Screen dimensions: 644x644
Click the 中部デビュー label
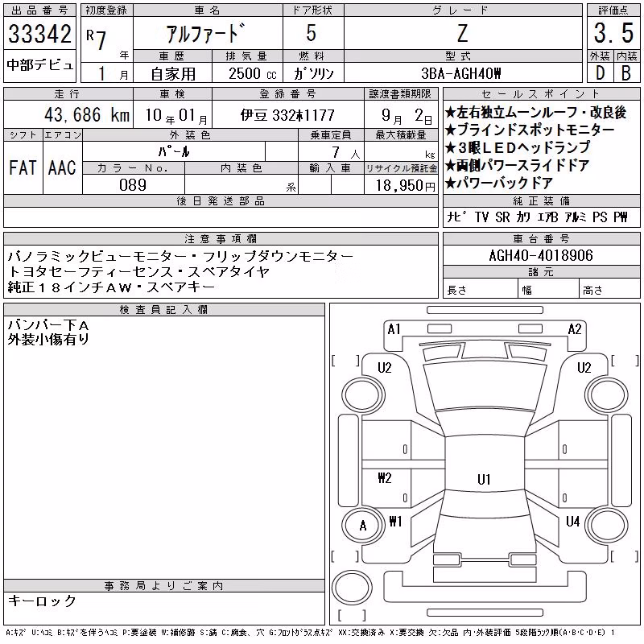[40, 65]
